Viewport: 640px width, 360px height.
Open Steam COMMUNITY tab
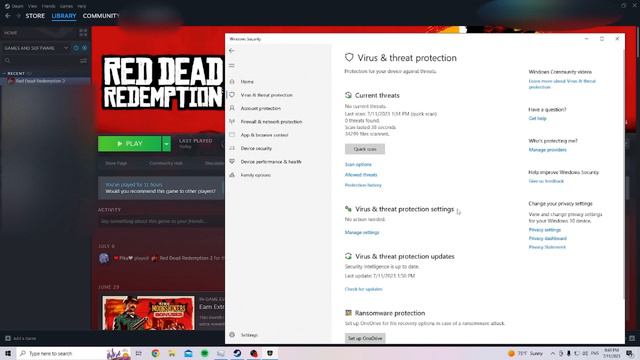pyautogui.click(x=100, y=16)
